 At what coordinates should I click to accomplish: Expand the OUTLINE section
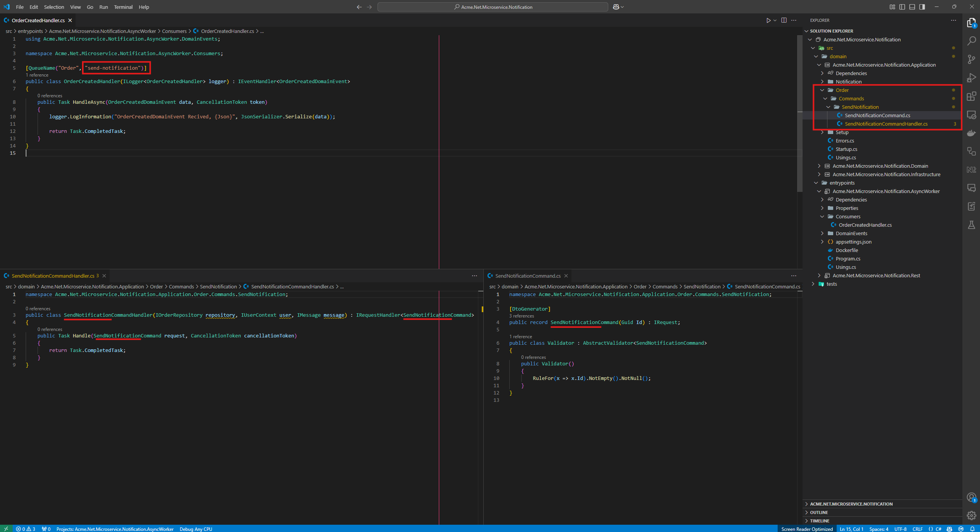coord(883,512)
